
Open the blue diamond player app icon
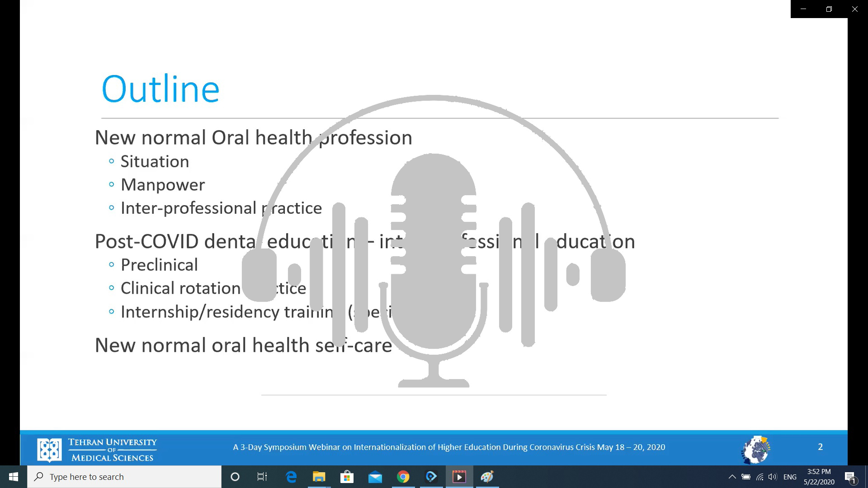tap(431, 477)
